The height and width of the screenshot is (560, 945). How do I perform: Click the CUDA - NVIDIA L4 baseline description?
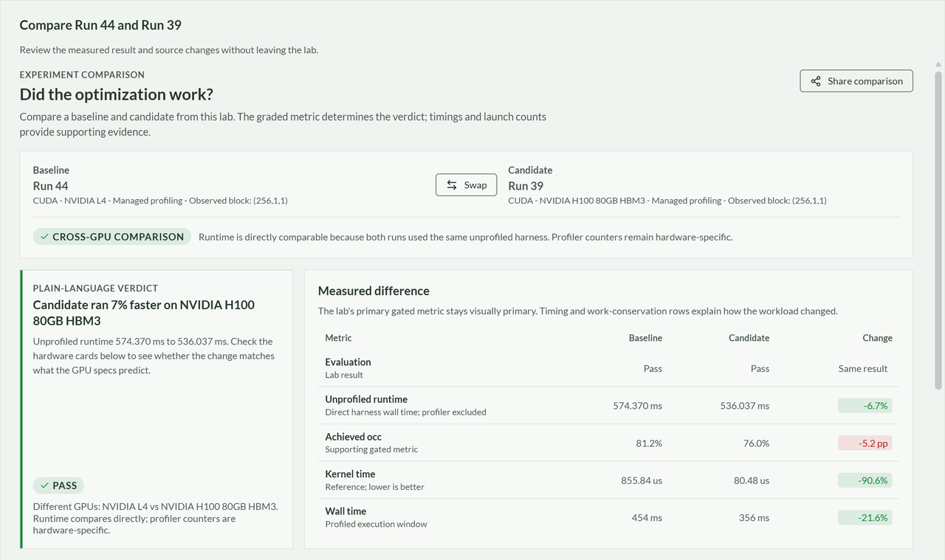[160, 201]
